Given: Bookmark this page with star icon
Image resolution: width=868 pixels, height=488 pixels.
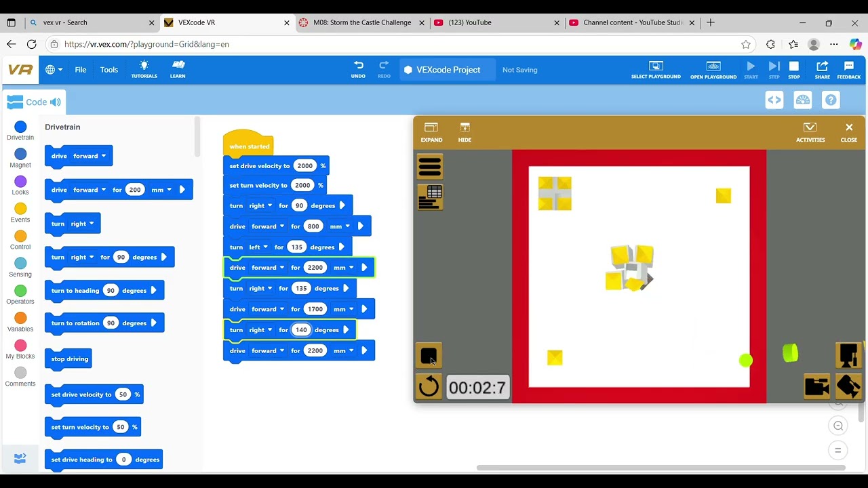Looking at the screenshot, I should click(x=746, y=44).
